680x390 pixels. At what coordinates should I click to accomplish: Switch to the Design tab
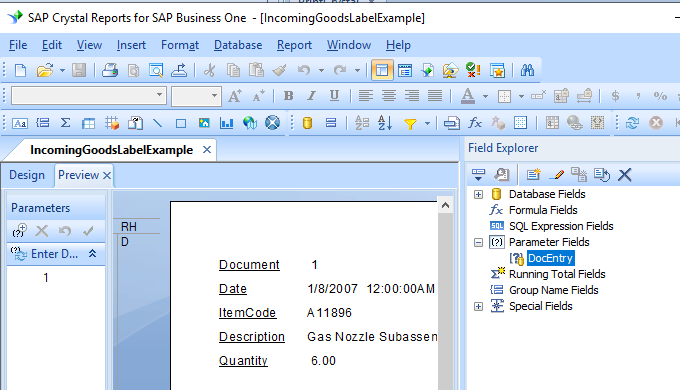click(27, 175)
